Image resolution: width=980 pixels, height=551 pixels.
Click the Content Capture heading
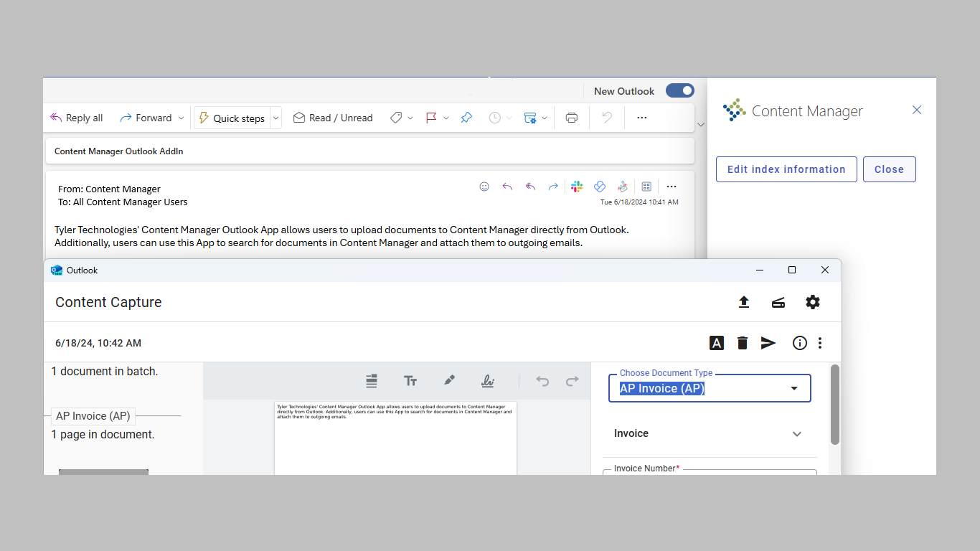[108, 302]
